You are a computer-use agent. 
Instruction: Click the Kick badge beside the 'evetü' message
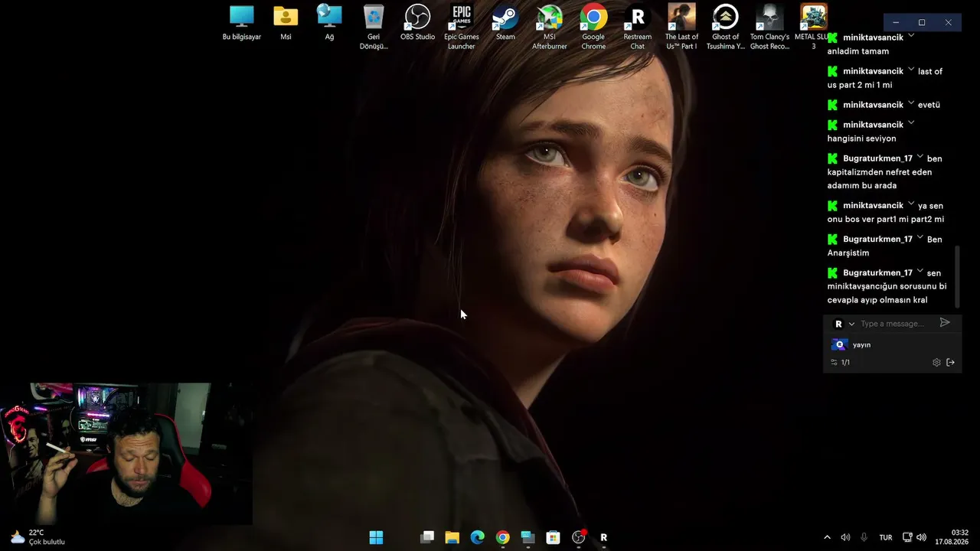(x=832, y=105)
